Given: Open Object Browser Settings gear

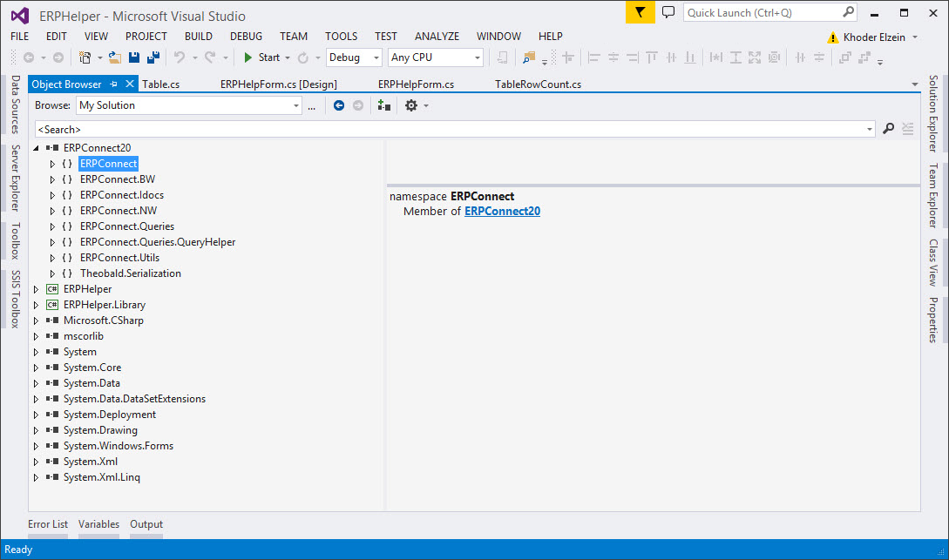Looking at the screenshot, I should (411, 106).
